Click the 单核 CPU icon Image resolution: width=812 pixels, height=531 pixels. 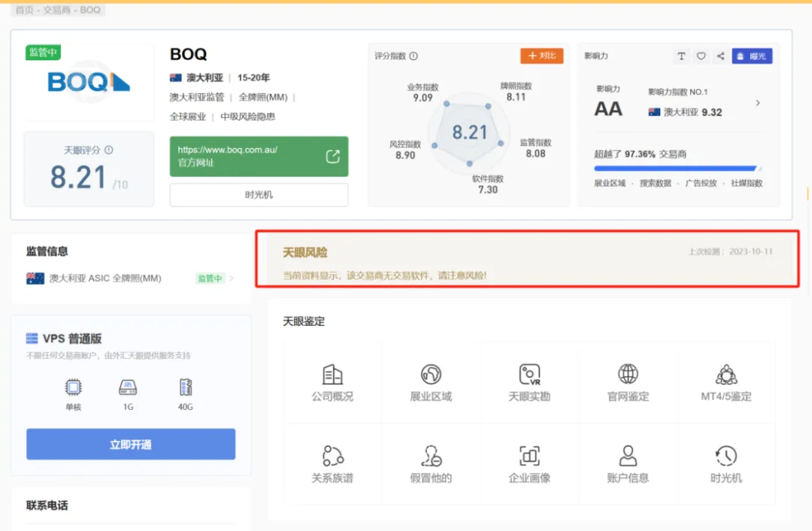[73, 387]
